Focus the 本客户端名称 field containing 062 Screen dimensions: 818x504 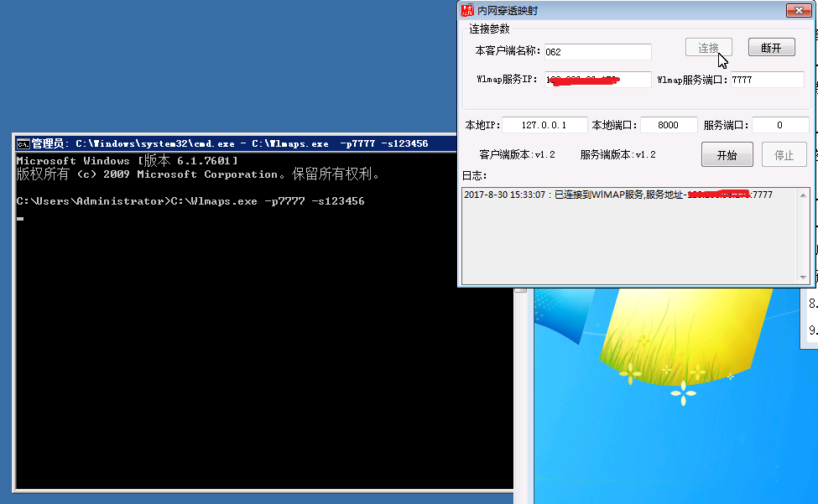click(x=598, y=52)
